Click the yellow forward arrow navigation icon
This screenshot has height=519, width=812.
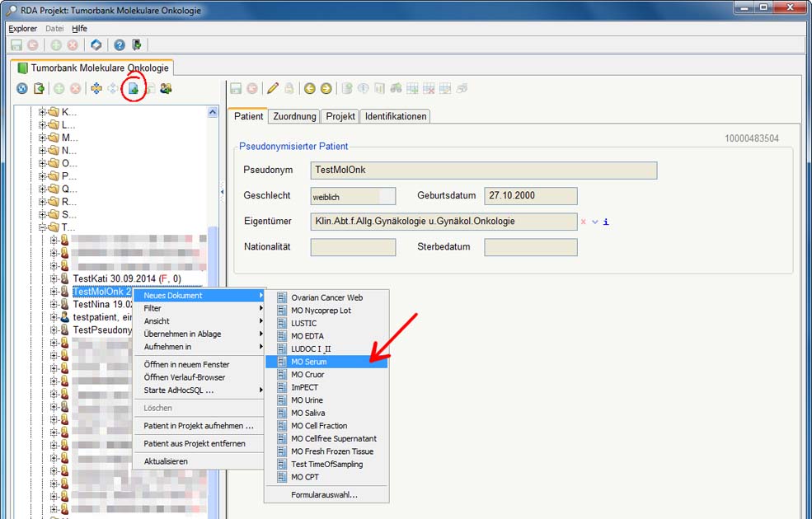(x=326, y=88)
